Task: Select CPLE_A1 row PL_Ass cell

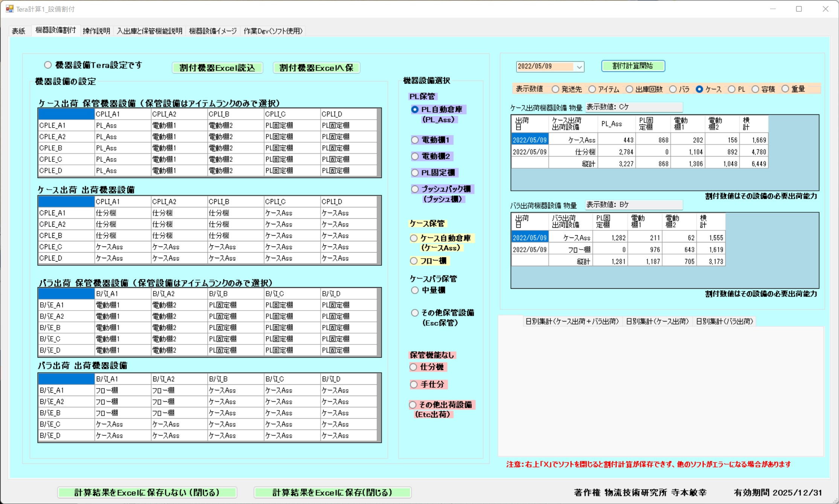Action: pyautogui.click(x=122, y=125)
